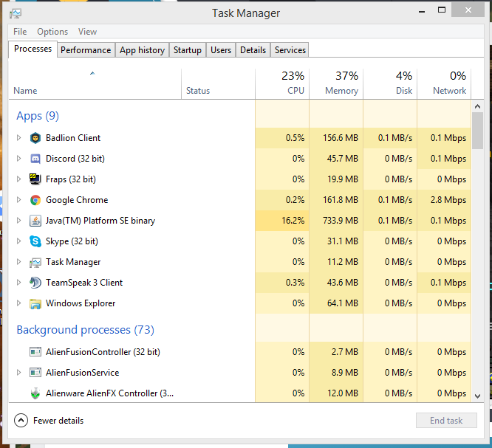Select the Background processes (73) heading
The height and width of the screenshot is (448, 492).
[86, 330]
